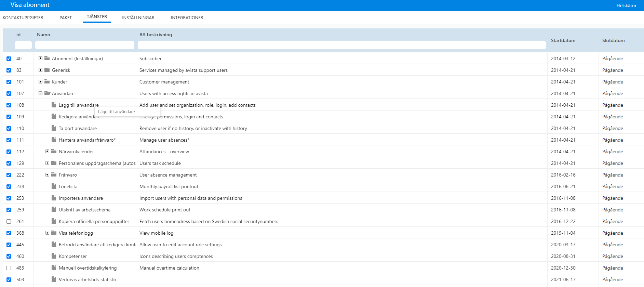Viewport: 644px width, 287px height.
Task: Click the open folder icon for Användare
Action: pyautogui.click(x=48, y=93)
